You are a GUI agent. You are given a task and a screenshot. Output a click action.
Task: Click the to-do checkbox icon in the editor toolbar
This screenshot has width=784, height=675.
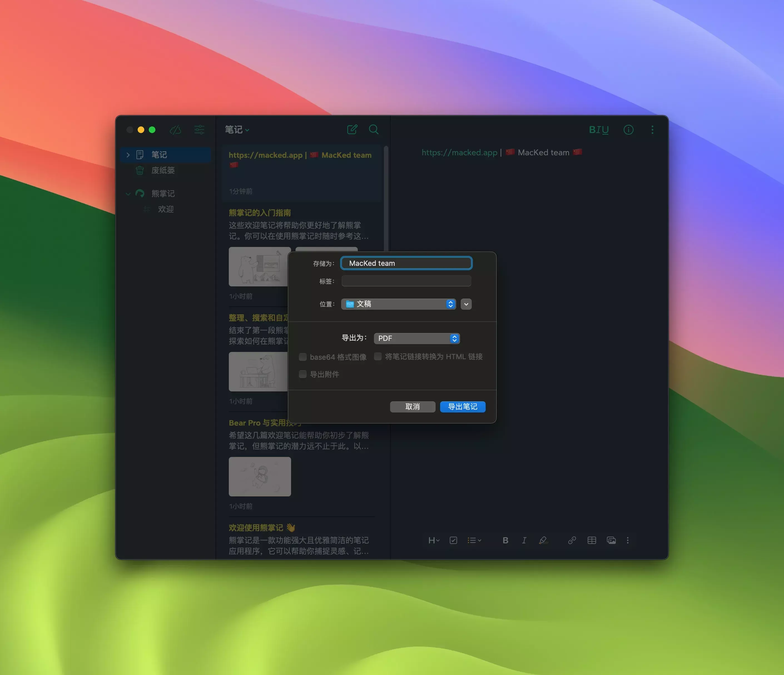(453, 540)
